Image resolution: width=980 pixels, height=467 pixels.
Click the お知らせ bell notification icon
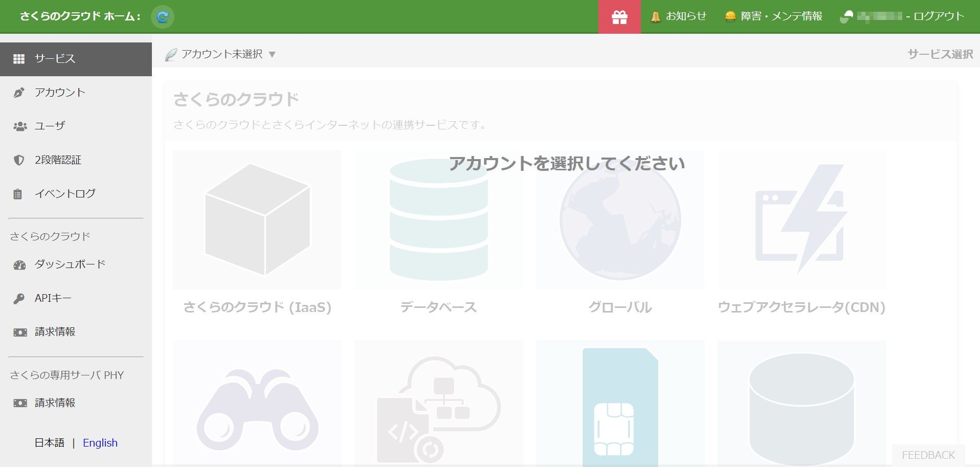pos(656,17)
